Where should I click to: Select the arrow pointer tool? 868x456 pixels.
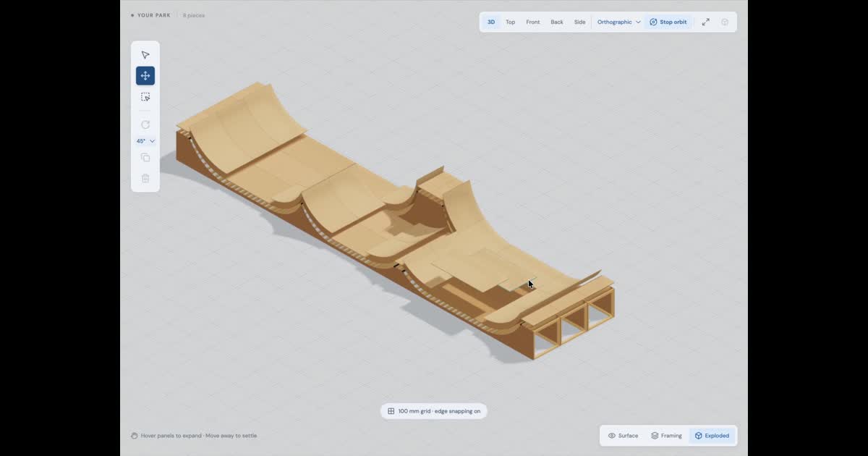pyautogui.click(x=145, y=55)
